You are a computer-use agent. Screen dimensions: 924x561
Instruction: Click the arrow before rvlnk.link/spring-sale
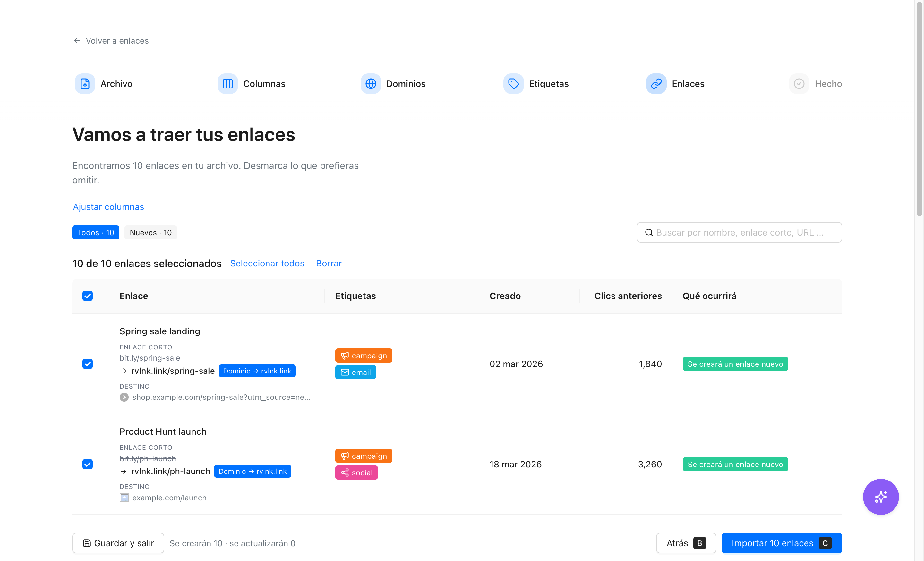click(x=124, y=371)
